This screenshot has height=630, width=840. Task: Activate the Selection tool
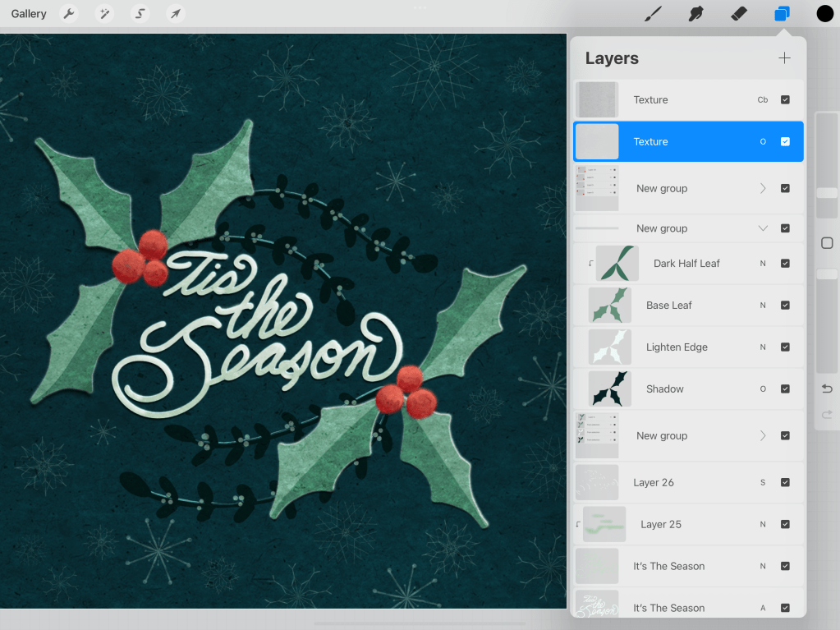coord(140,14)
